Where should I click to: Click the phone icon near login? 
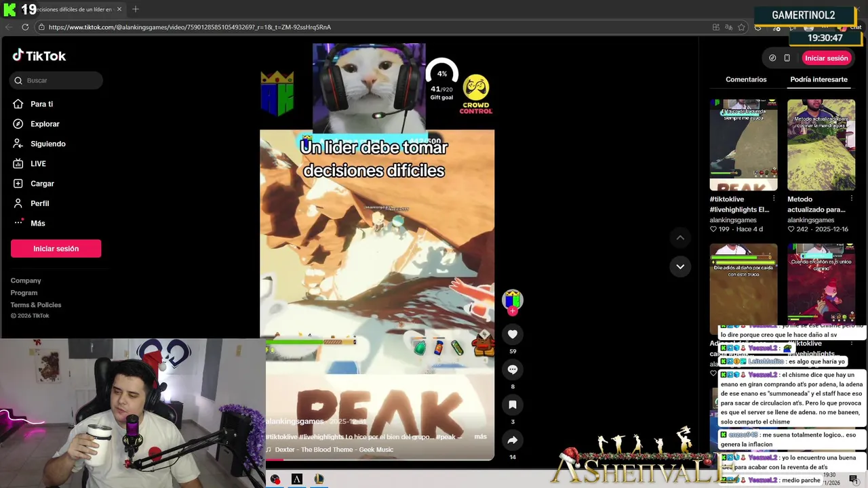pyautogui.click(x=787, y=58)
